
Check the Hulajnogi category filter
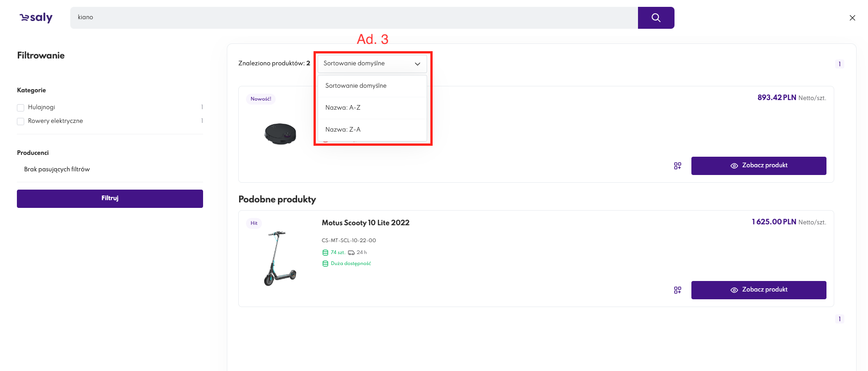click(21, 108)
